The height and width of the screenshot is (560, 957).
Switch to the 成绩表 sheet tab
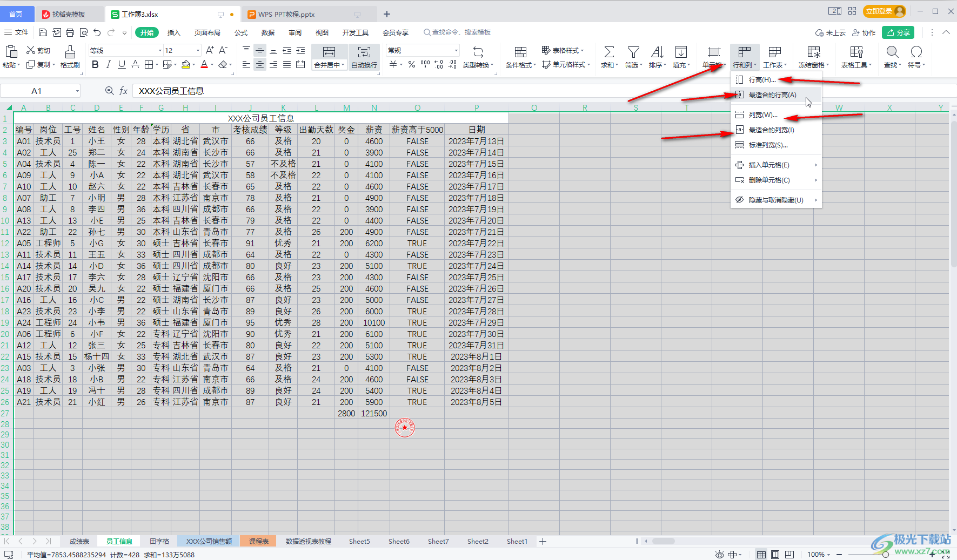pyautogui.click(x=79, y=541)
